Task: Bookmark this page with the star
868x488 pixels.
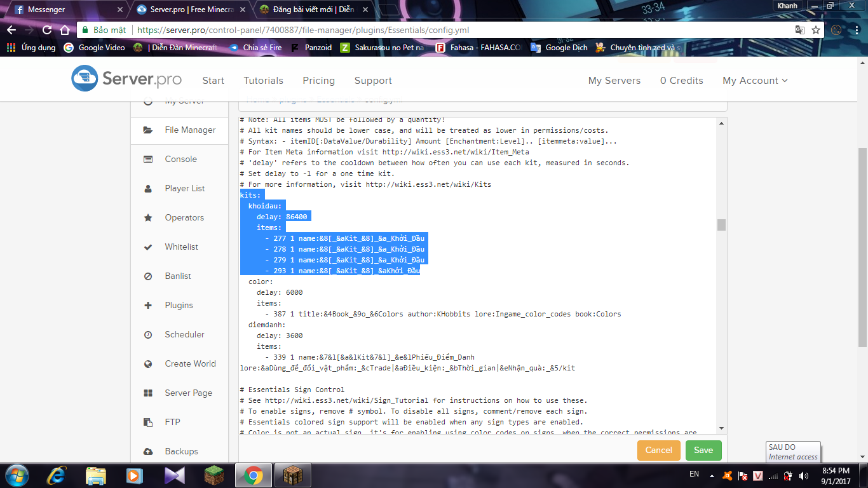Action: (x=816, y=30)
